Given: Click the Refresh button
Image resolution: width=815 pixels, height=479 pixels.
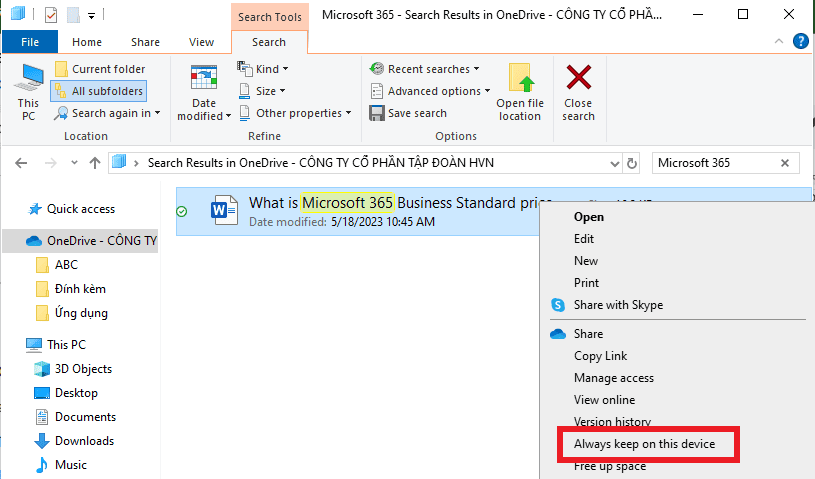Looking at the screenshot, I should coord(632,164).
